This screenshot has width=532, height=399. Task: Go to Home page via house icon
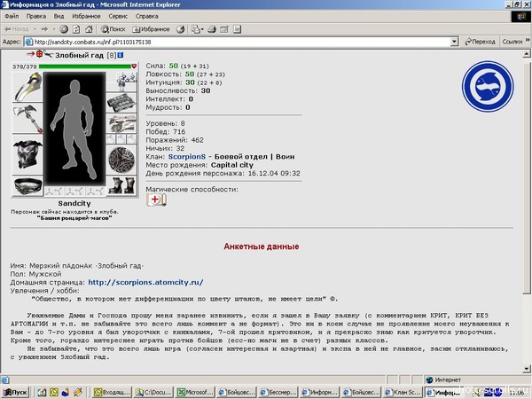click(89, 29)
